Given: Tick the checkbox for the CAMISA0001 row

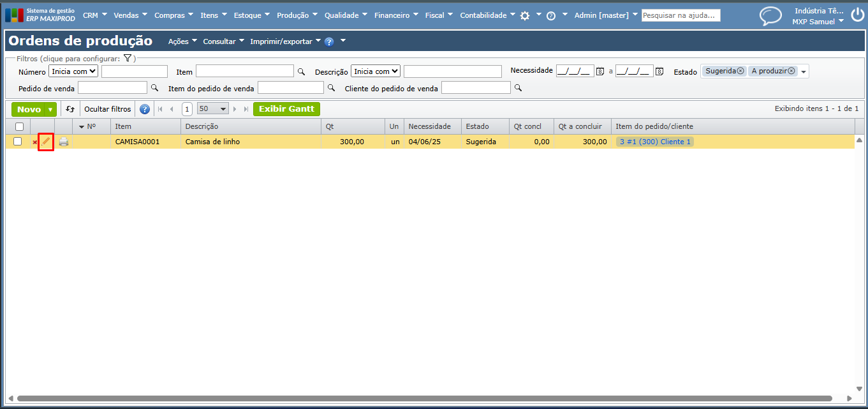Looking at the screenshot, I should 18,142.
